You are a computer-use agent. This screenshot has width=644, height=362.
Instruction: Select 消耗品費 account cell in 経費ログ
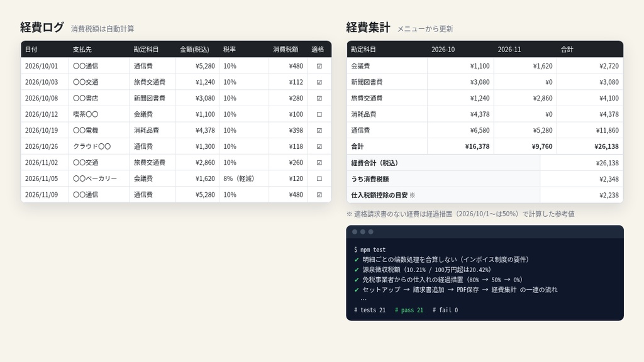tap(152, 131)
